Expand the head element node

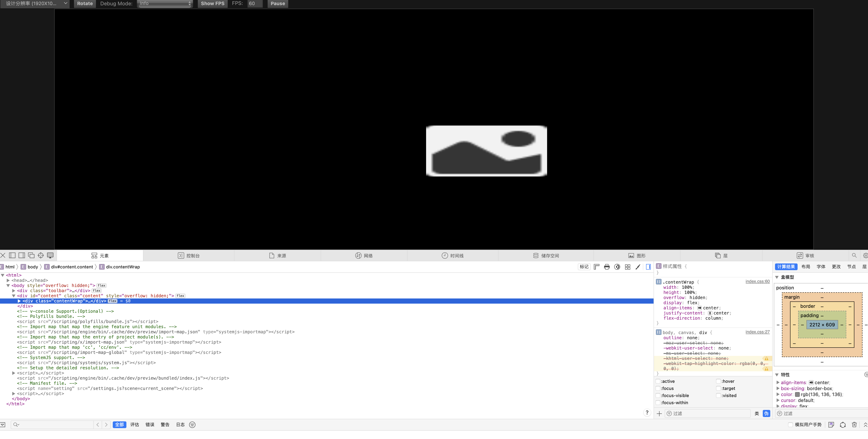(8, 280)
